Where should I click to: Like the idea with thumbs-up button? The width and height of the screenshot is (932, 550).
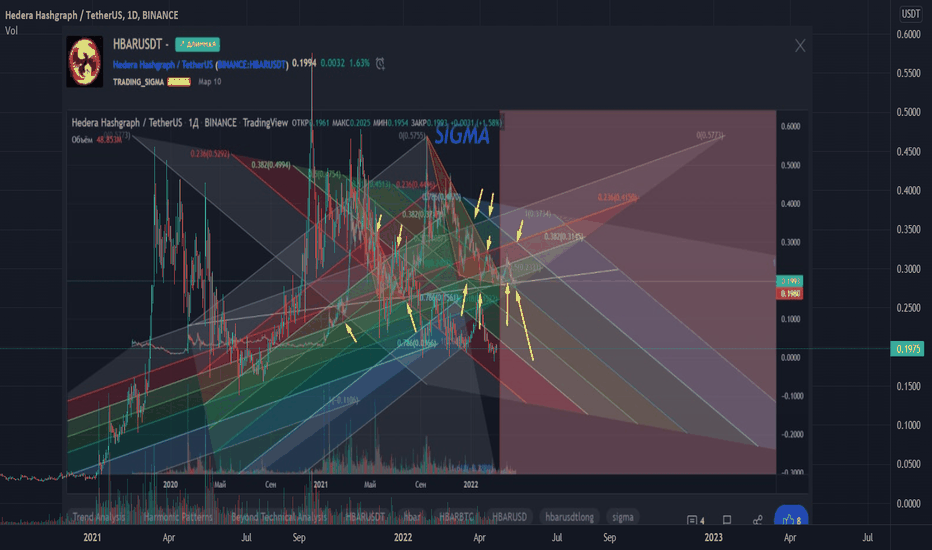pos(791,517)
